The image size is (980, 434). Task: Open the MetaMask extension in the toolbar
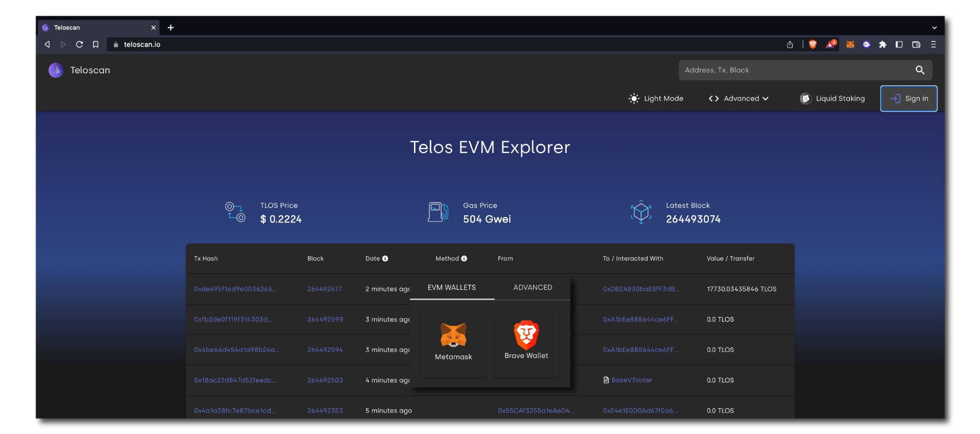(850, 44)
